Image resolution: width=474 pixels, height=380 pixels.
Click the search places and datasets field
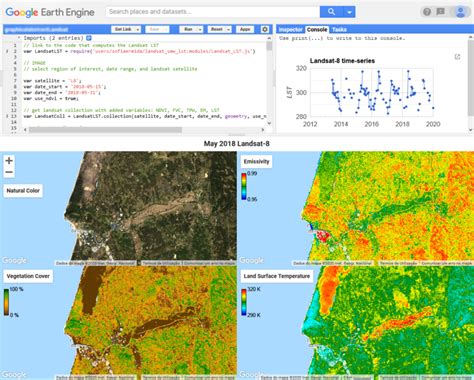(213, 12)
